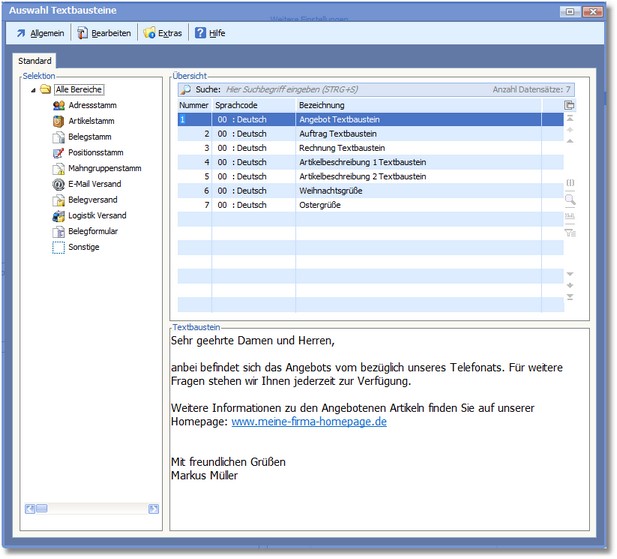Click the Artikelstamm tree icon

(59, 121)
